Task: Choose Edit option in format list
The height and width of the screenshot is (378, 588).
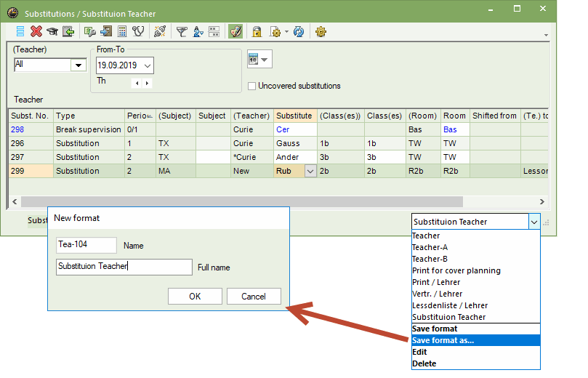Action: point(475,352)
